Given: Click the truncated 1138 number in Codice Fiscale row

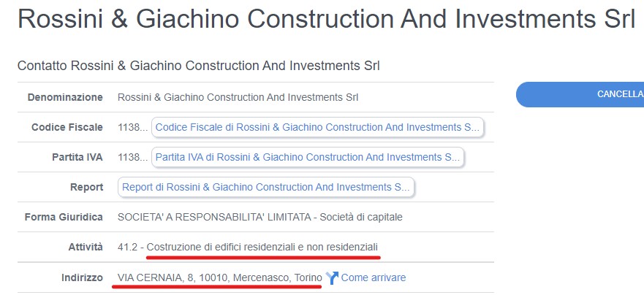Looking at the screenshot, I should pos(132,127).
